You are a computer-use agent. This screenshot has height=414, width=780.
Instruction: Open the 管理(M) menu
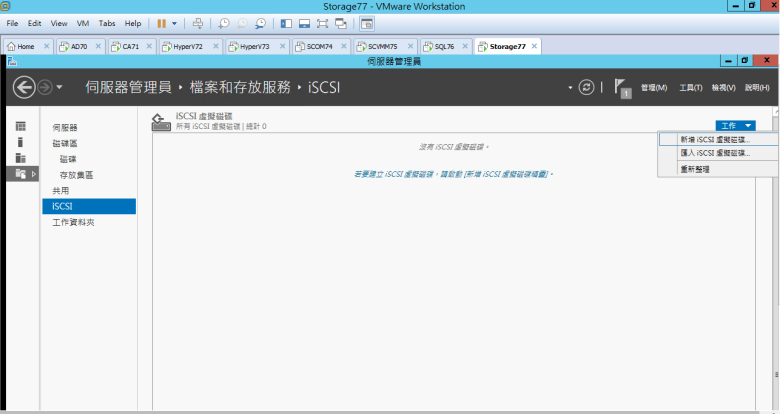tap(653, 88)
